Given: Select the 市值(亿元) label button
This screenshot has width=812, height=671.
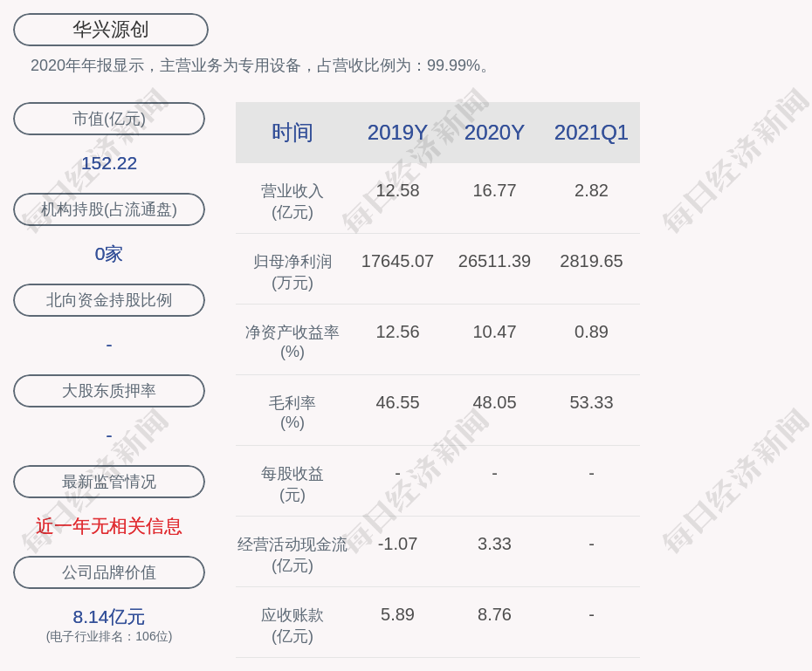Looking at the screenshot, I should [x=109, y=119].
